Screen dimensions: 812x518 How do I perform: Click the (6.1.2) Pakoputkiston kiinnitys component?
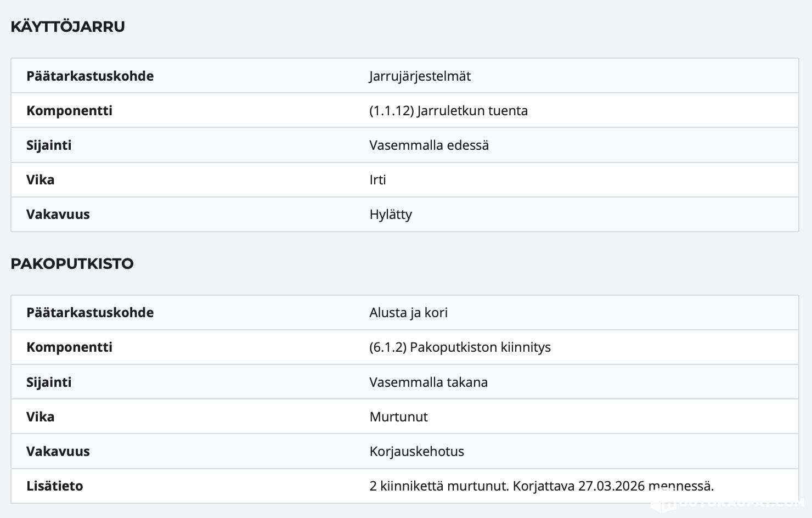click(460, 347)
